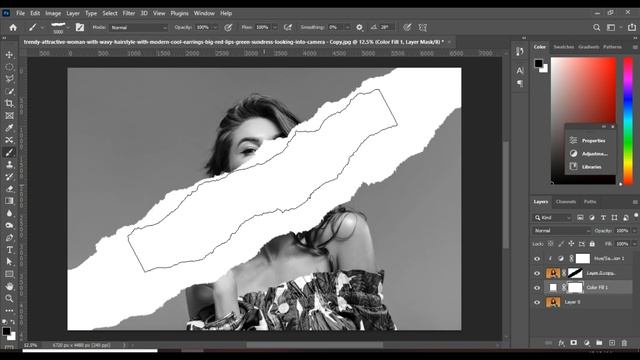Open the Filter menu
This screenshot has height=360, width=640.
pyautogui.click(x=129, y=13)
